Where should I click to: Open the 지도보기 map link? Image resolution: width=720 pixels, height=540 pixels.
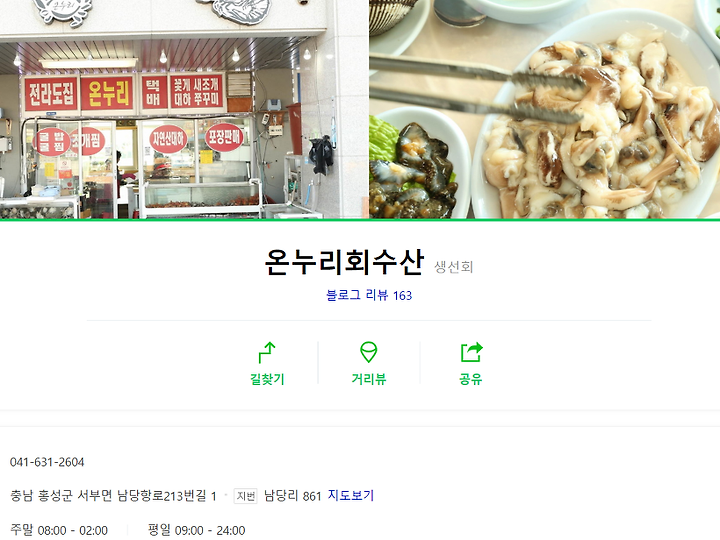(x=351, y=495)
